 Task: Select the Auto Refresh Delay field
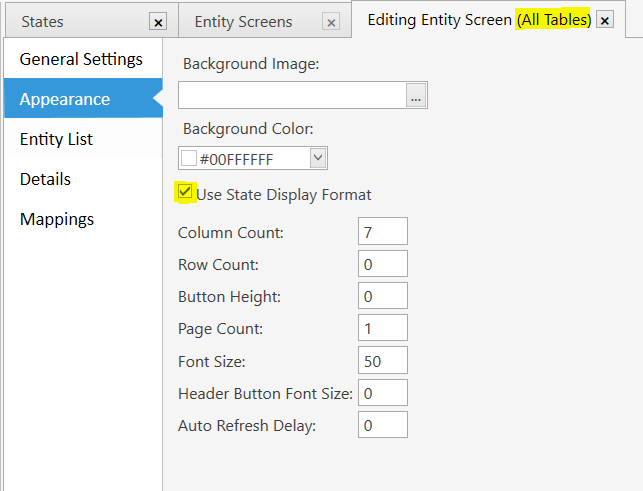tap(383, 425)
